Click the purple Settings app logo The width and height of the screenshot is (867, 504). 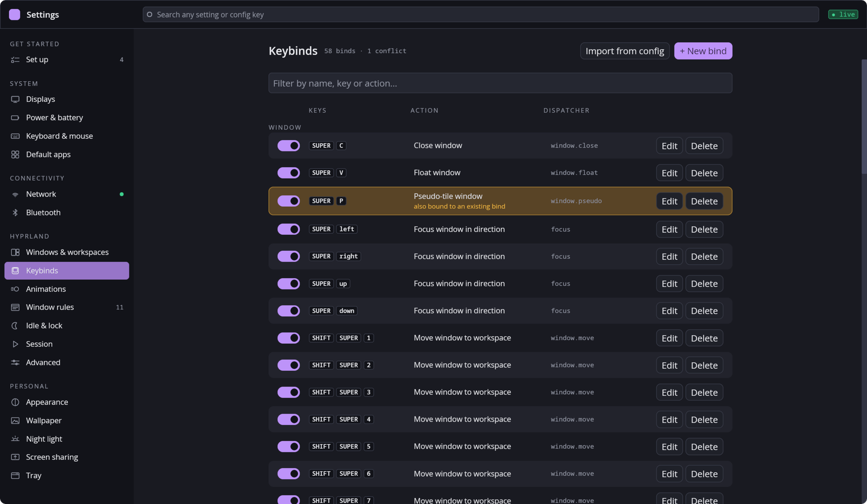tap(15, 15)
